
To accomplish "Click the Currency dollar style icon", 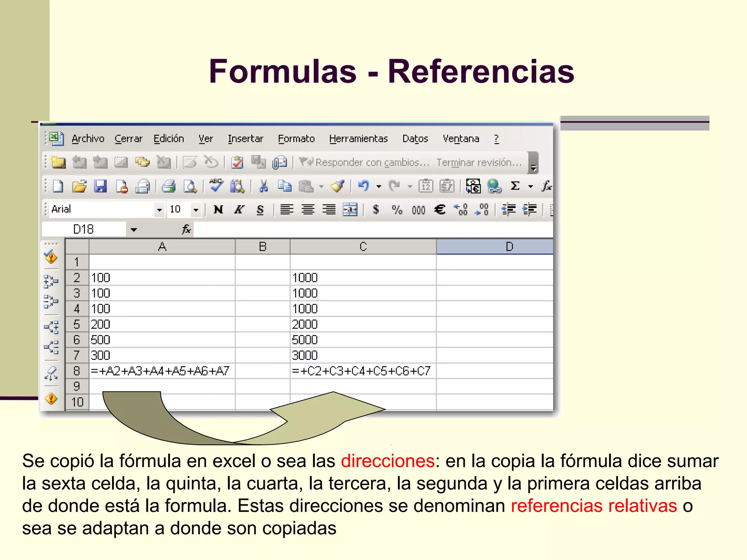I will (x=376, y=210).
